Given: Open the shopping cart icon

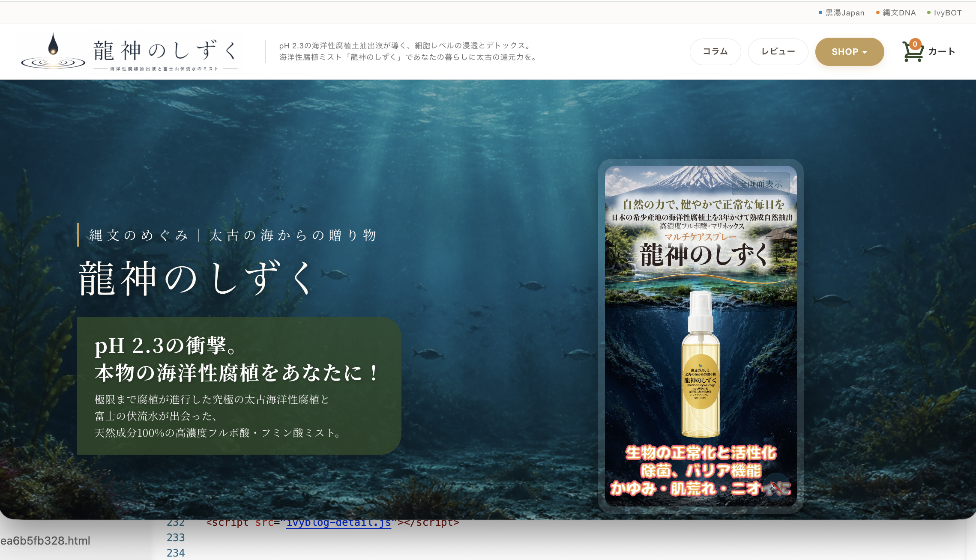Looking at the screenshot, I should click(913, 52).
